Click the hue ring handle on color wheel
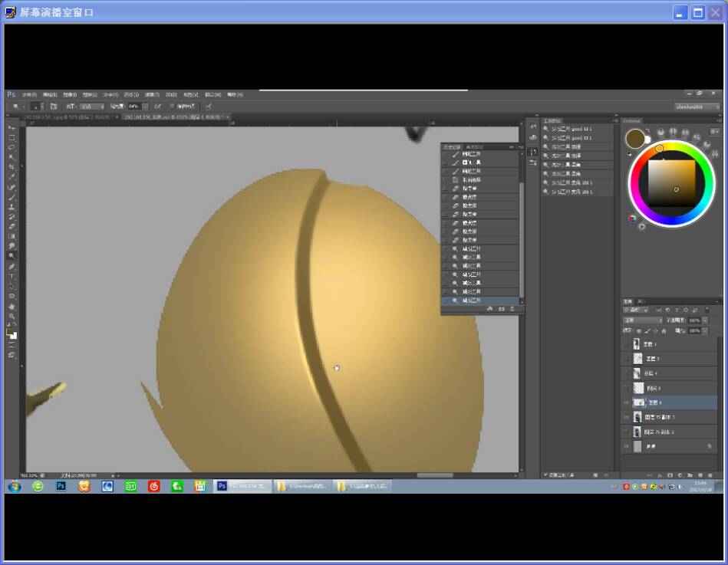This screenshot has width=728, height=565. pos(659,149)
